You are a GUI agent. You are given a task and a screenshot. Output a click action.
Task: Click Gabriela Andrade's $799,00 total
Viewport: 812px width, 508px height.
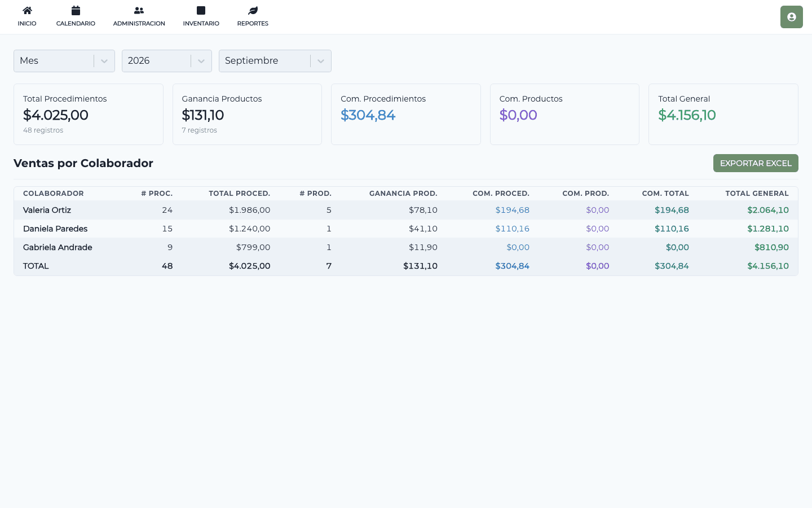click(253, 247)
